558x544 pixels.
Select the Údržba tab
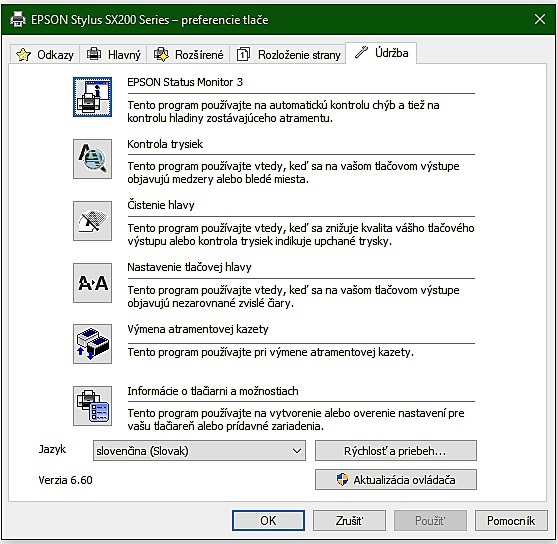(381, 53)
